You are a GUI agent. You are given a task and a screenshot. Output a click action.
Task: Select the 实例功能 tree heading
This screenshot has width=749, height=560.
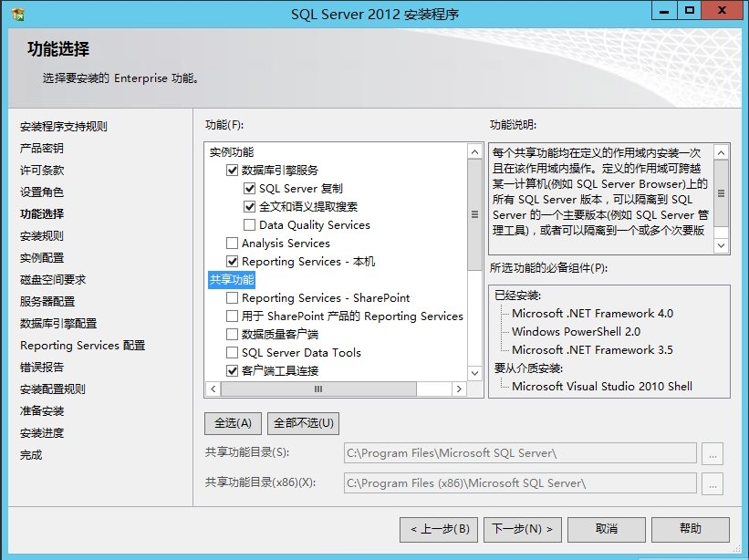tap(232, 152)
